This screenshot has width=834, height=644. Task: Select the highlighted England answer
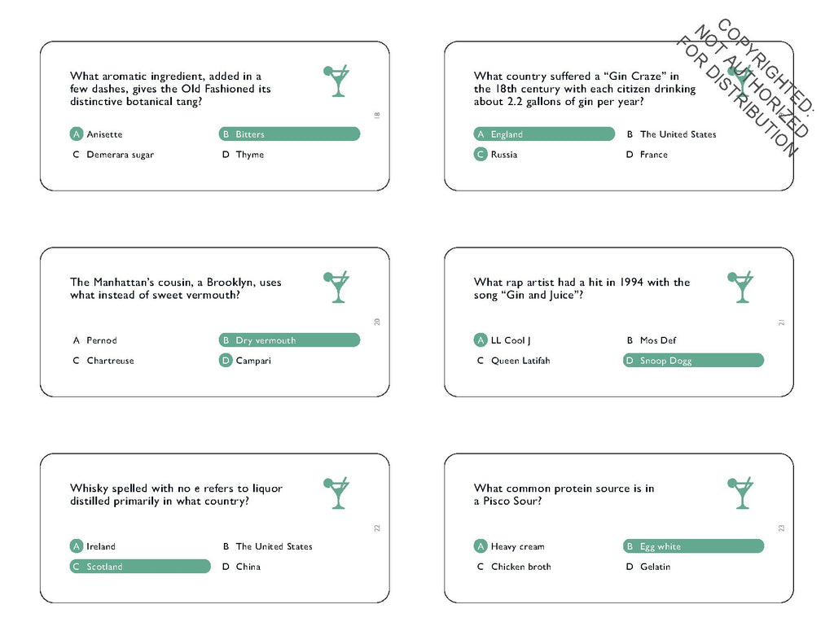544,134
